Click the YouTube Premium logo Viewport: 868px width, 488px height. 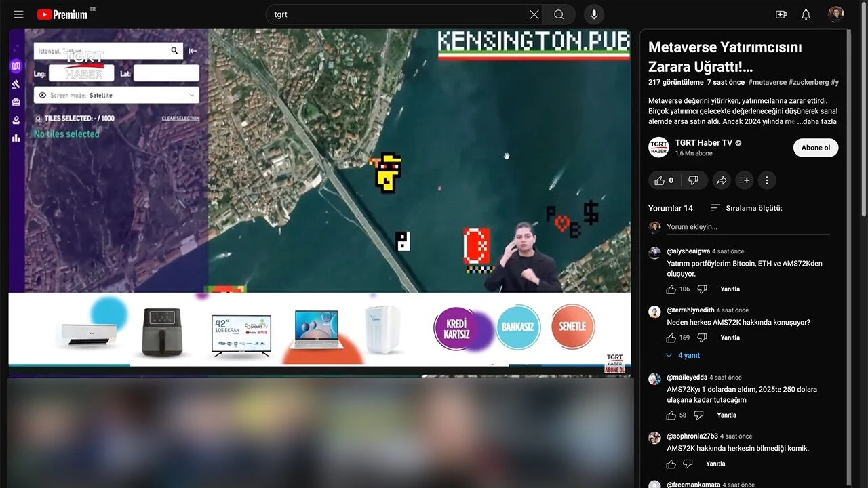(62, 14)
